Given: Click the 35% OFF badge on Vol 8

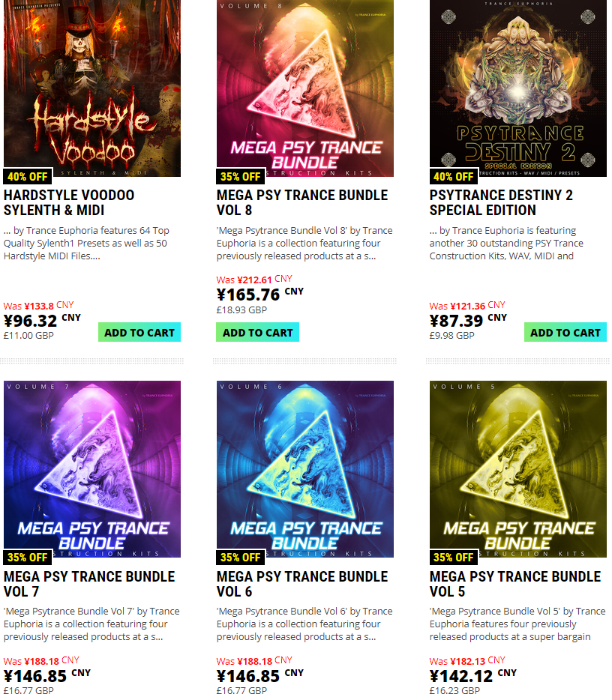Looking at the screenshot, I should click(x=241, y=177).
